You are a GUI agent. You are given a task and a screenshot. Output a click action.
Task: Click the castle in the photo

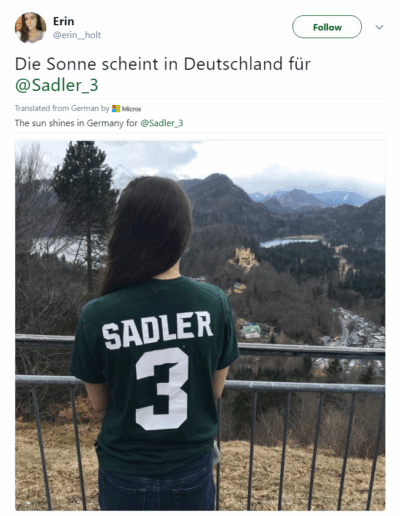pos(245,258)
